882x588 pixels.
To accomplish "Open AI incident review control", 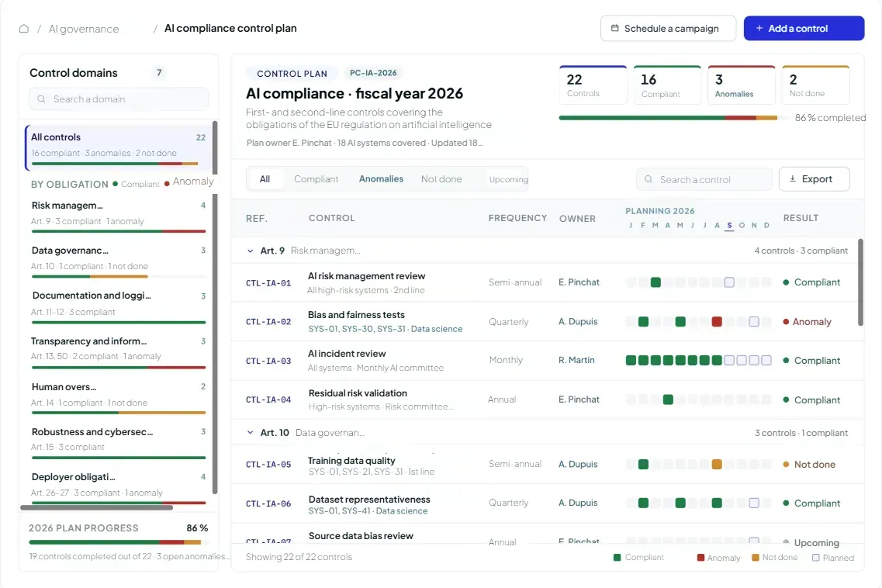I will click(347, 354).
